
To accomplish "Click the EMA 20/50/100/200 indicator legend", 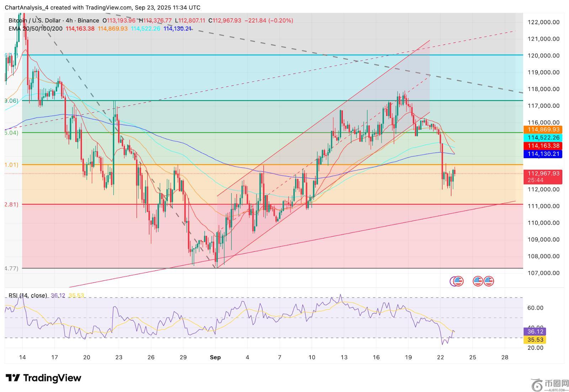I will click(36, 29).
